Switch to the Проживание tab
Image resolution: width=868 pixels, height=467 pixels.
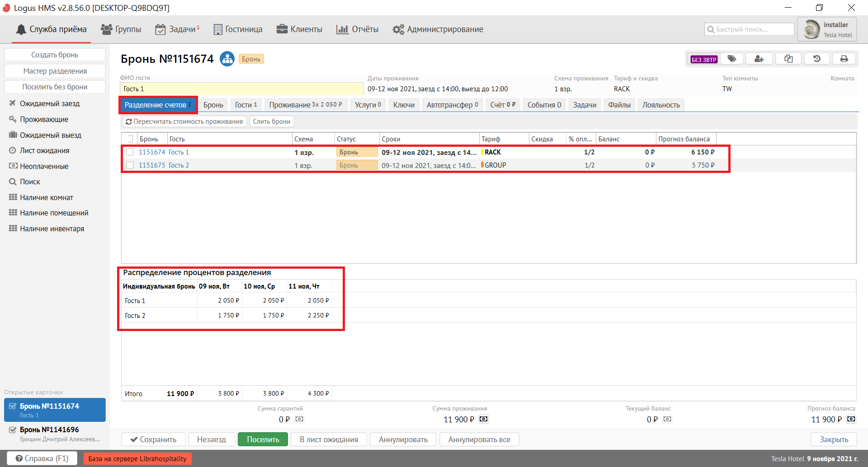pos(306,105)
